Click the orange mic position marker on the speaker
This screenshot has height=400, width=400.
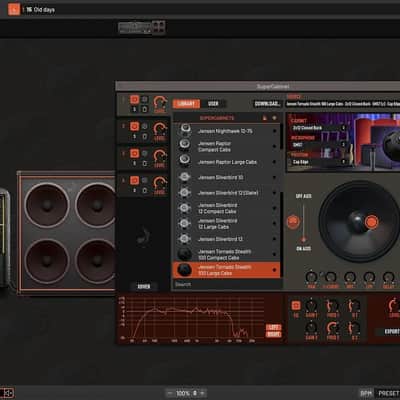pos(371,222)
